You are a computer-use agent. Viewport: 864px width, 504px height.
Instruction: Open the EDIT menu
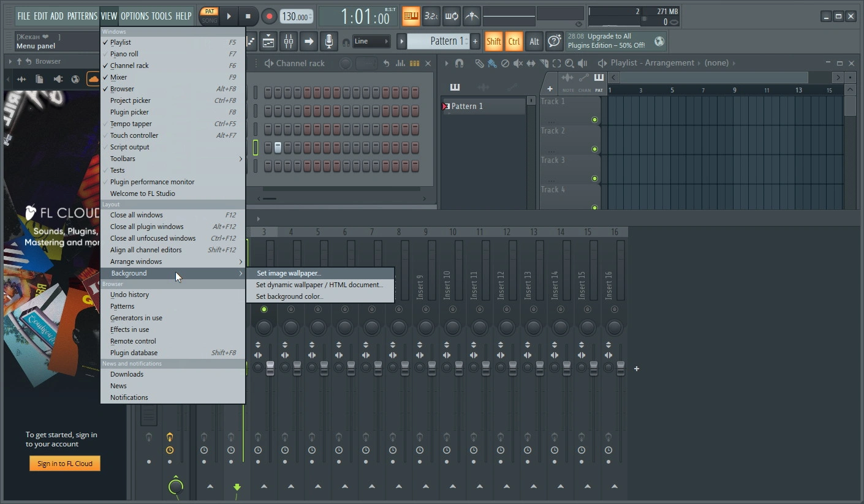coord(40,16)
